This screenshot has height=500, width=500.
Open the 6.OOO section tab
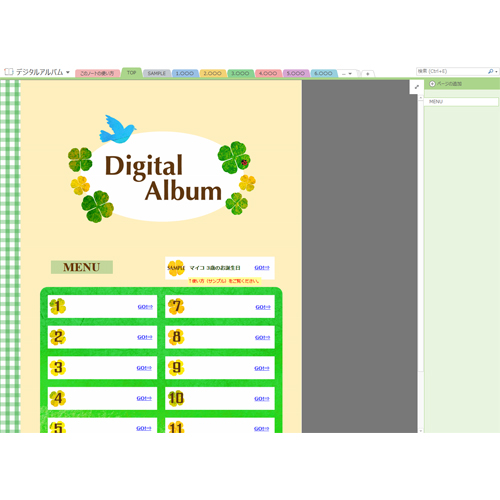click(x=323, y=73)
